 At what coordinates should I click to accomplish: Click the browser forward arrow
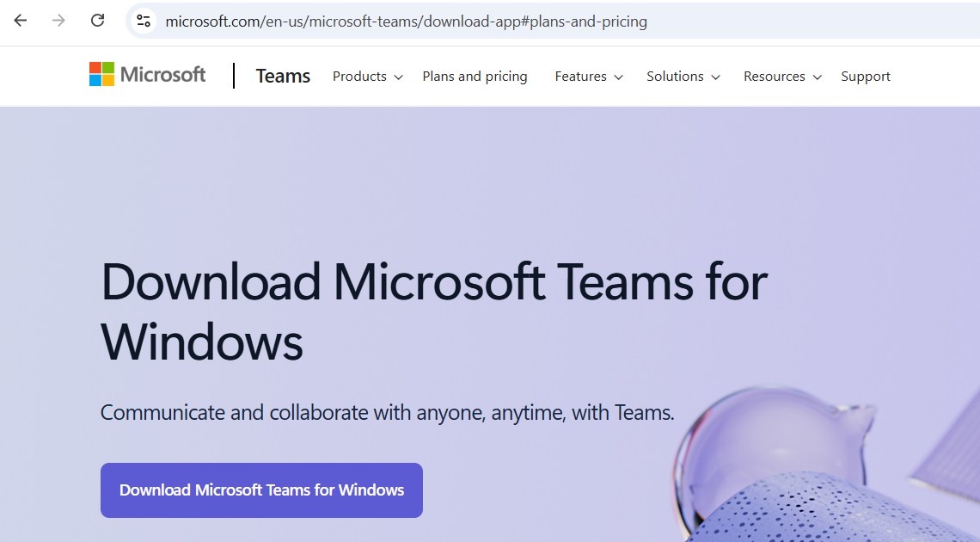58,21
